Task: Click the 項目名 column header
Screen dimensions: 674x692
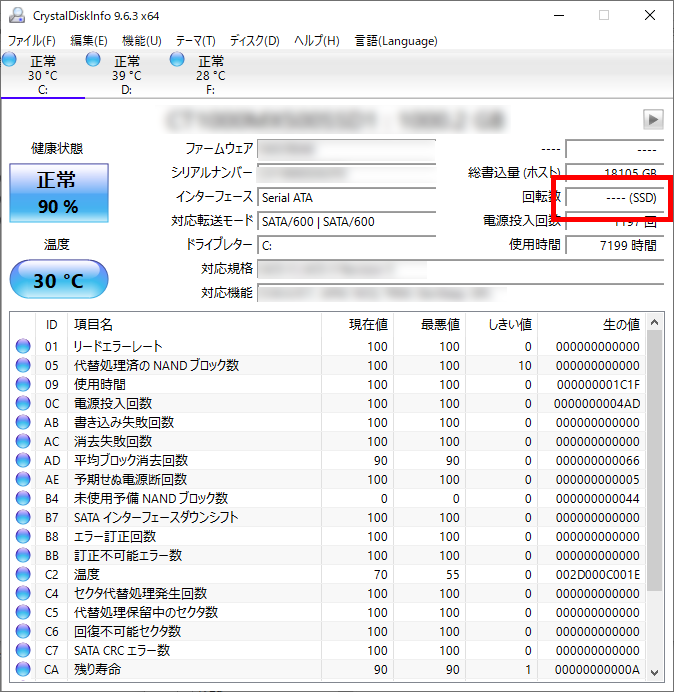Action: [194, 324]
